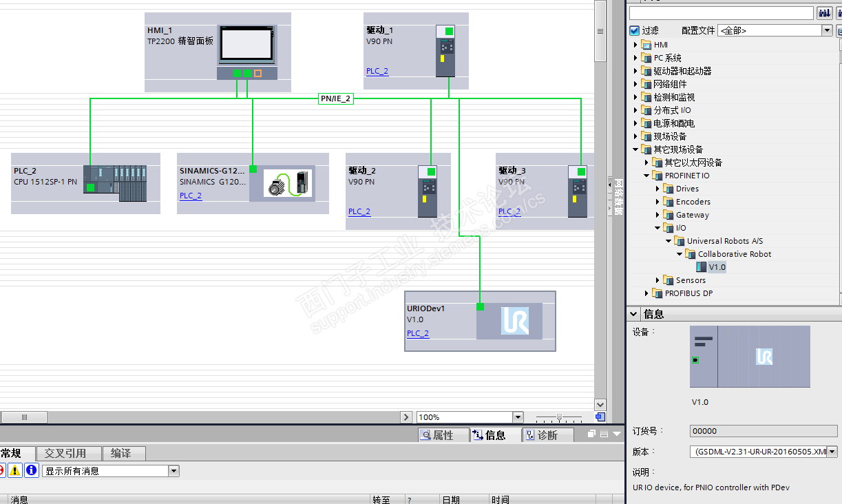Collapse the inspector window with down arrow

point(617,434)
